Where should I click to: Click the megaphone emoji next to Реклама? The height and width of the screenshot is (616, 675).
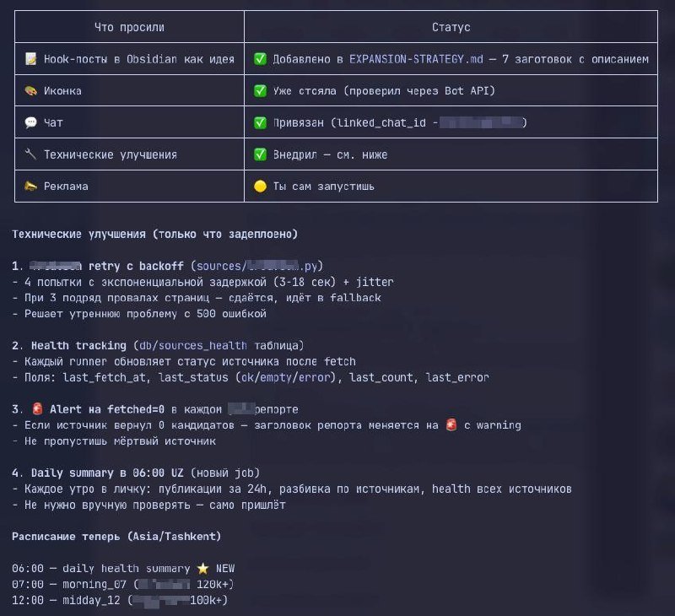pos(31,186)
